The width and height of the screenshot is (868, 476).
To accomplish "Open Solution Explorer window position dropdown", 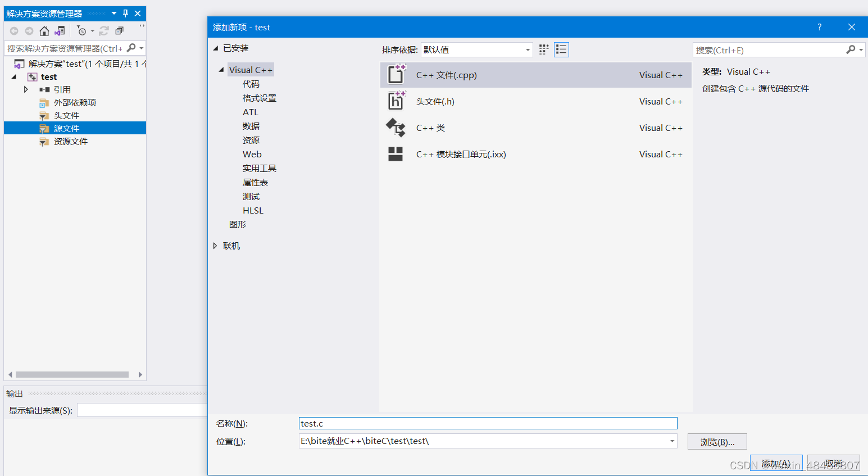I will (x=114, y=13).
